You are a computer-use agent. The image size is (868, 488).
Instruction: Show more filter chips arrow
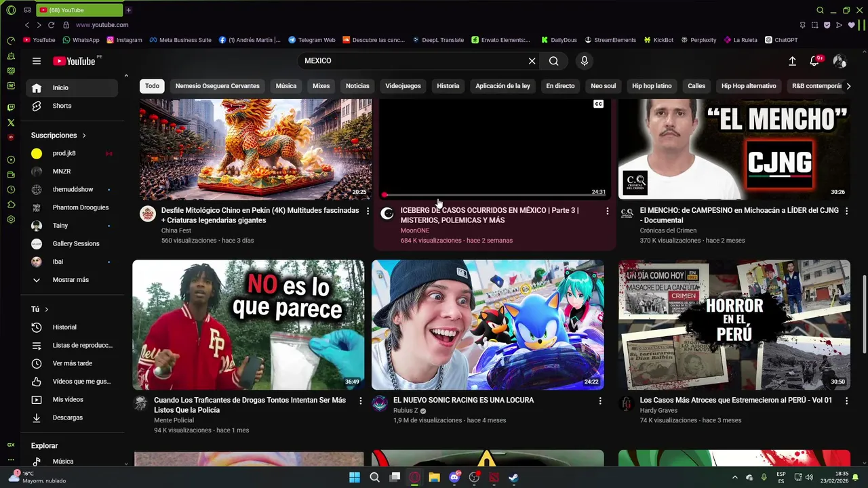(x=848, y=86)
